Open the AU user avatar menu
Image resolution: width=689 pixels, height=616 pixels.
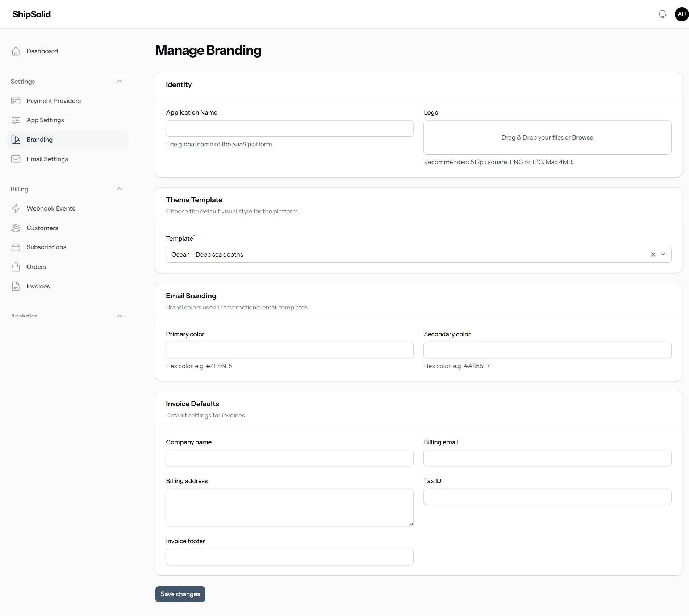pyautogui.click(x=681, y=14)
